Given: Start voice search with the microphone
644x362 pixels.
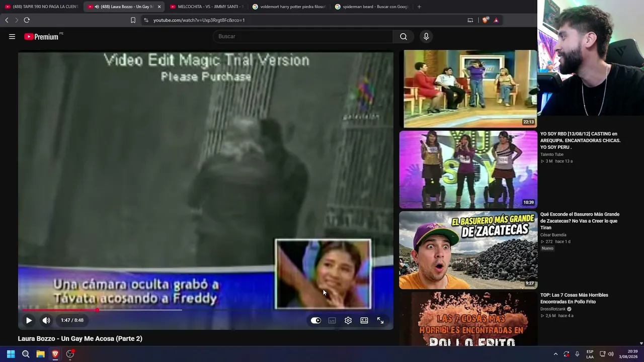Looking at the screenshot, I should coord(426,36).
